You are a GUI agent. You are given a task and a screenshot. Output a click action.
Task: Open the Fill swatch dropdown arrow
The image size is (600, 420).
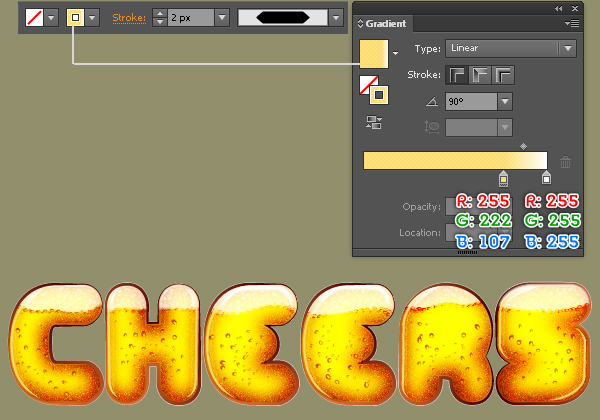pyautogui.click(x=51, y=18)
